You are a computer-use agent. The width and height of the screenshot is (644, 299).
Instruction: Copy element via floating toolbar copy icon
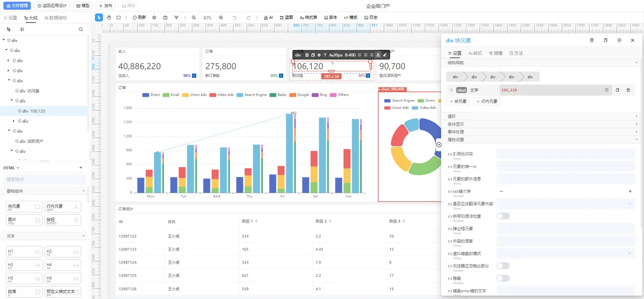pos(313,55)
